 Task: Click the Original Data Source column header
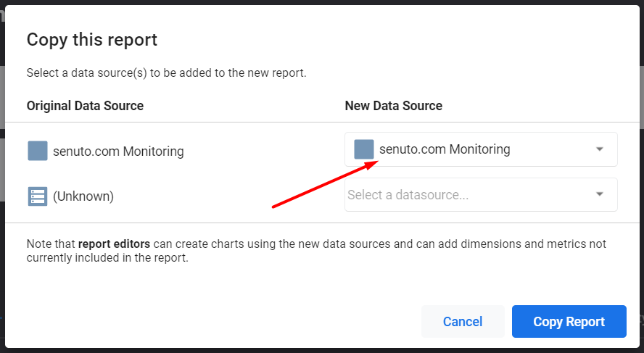85,106
